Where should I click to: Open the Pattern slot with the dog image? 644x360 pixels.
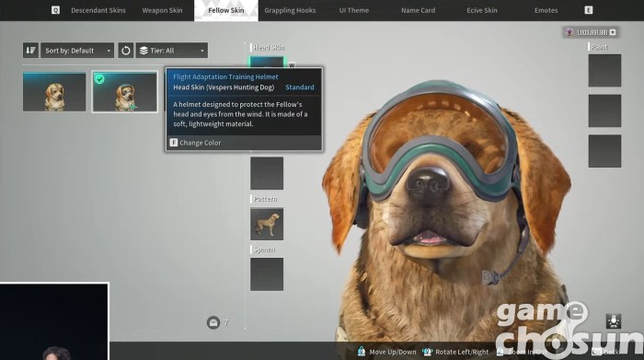click(267, 224)
